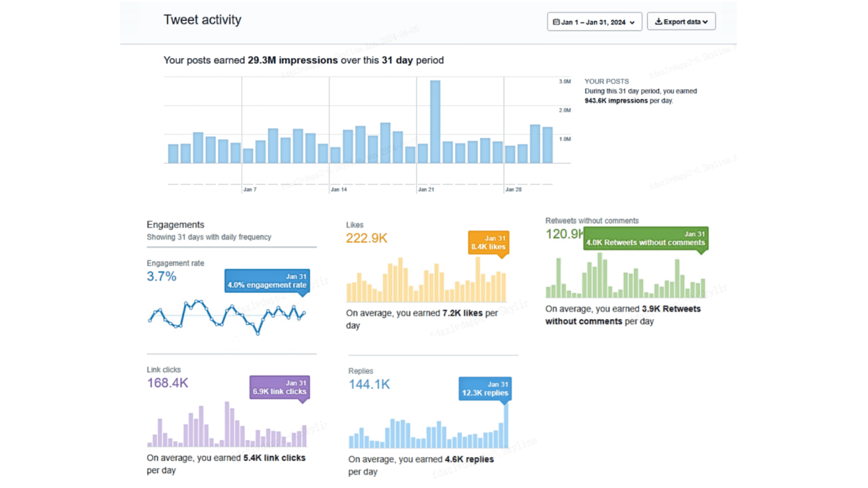This screenshot has width=868, height=488.
Task: Click the Jan 31 8.4K likes tooltip
Action: click(x=488, y=243)
